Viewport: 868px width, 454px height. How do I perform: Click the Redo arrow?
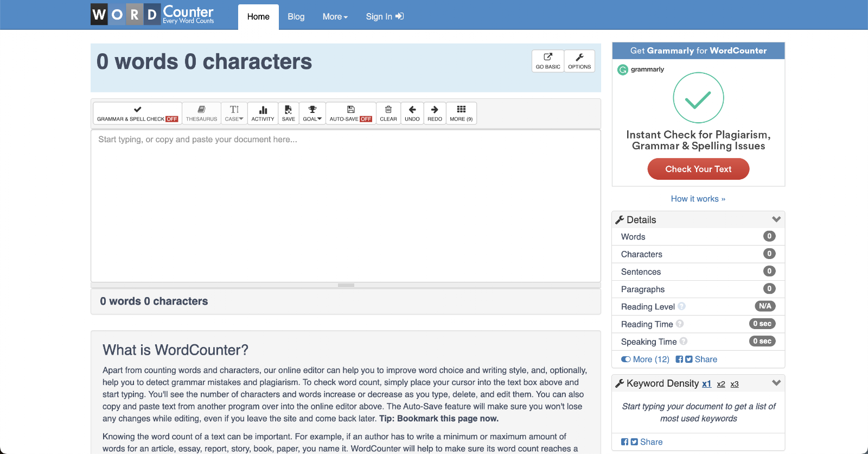[x=435, y=113]
